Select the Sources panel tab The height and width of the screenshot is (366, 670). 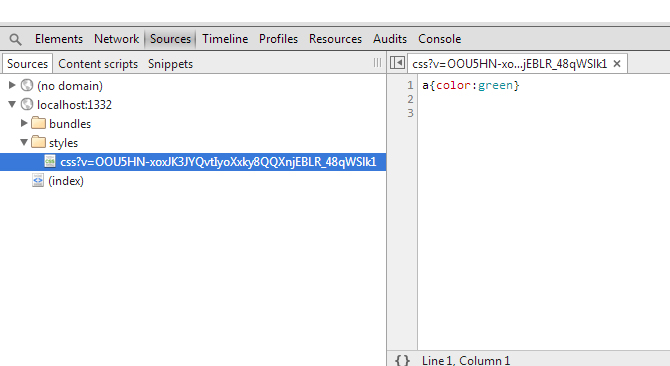pyautogui.click(x=170, y=39)
